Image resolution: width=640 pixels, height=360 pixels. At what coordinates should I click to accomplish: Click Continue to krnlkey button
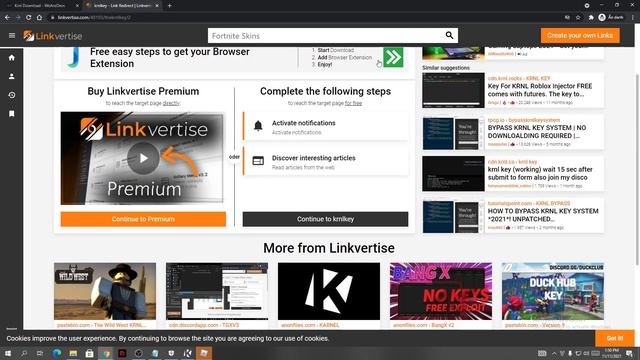click(325, 219)
